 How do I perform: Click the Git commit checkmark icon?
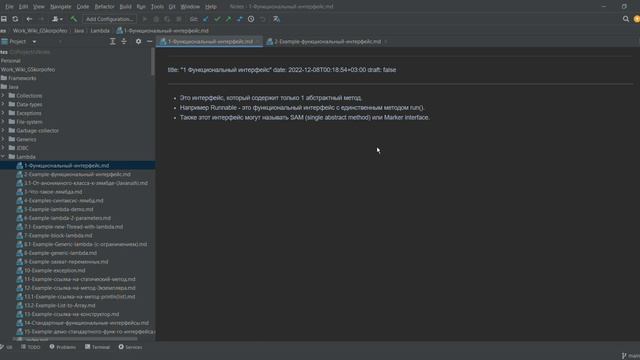pyautogui.click(x=217, y=19)
